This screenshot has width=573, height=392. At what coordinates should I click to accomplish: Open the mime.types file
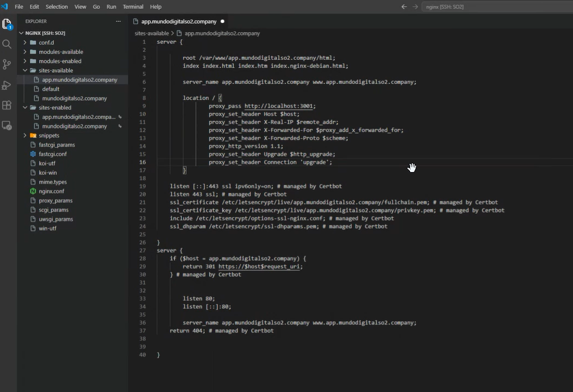[73, 182]
